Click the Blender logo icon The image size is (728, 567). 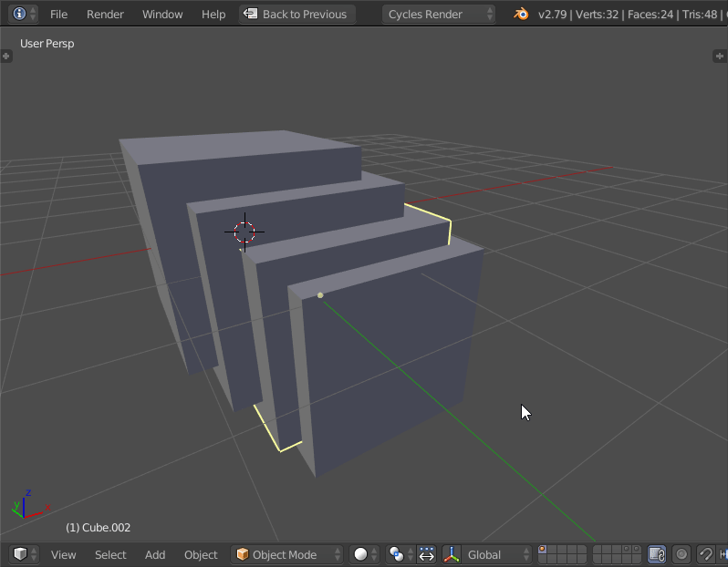point(521,14)
